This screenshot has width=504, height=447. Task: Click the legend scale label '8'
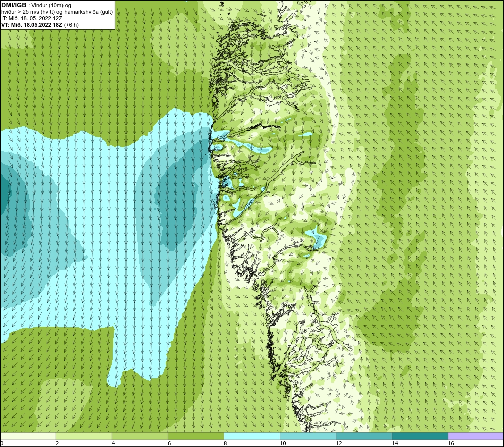(225, 444)
